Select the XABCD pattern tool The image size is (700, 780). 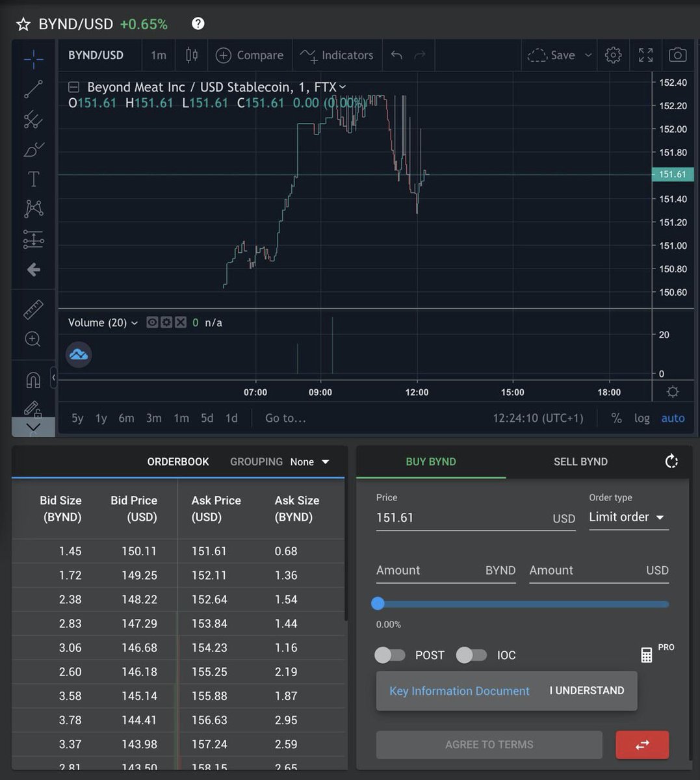pyautogui.click(x=33, y=209)
